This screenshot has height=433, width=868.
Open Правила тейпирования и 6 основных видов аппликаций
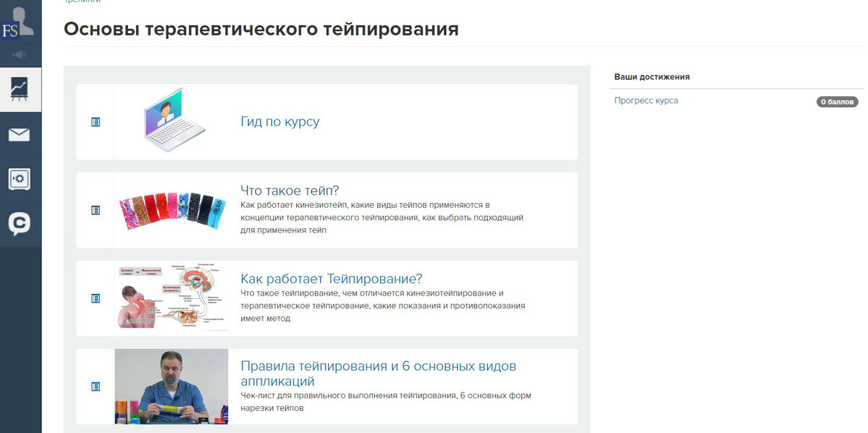(378, 374)
